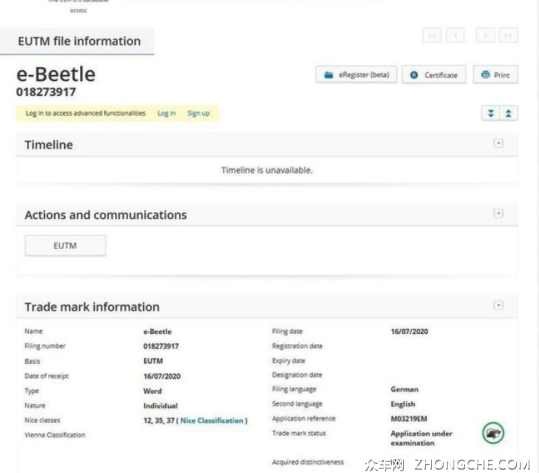Image resolution: width=539 pixels, height=473 pixels.
Task: Collapse the Actions and communications section
Action: (498, 213)
